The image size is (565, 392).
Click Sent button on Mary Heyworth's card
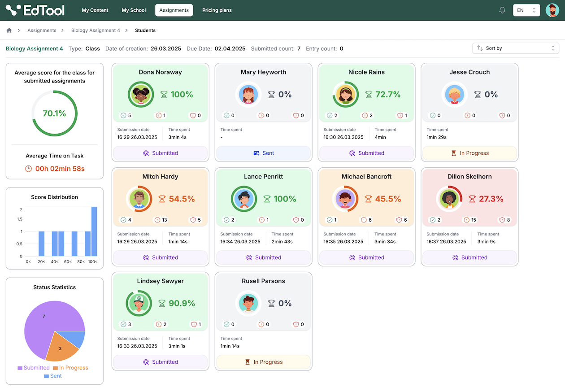[x=264, y=153]
